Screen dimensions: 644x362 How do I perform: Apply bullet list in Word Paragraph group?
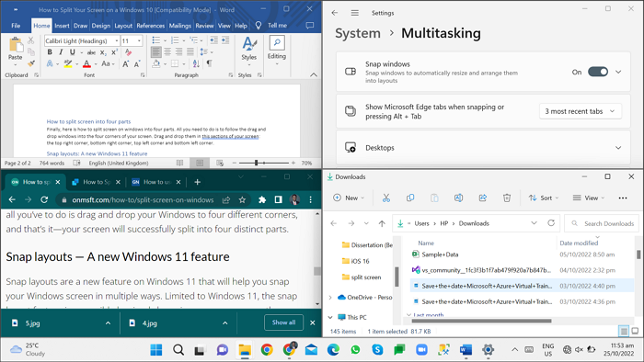[x=156, y=40]
